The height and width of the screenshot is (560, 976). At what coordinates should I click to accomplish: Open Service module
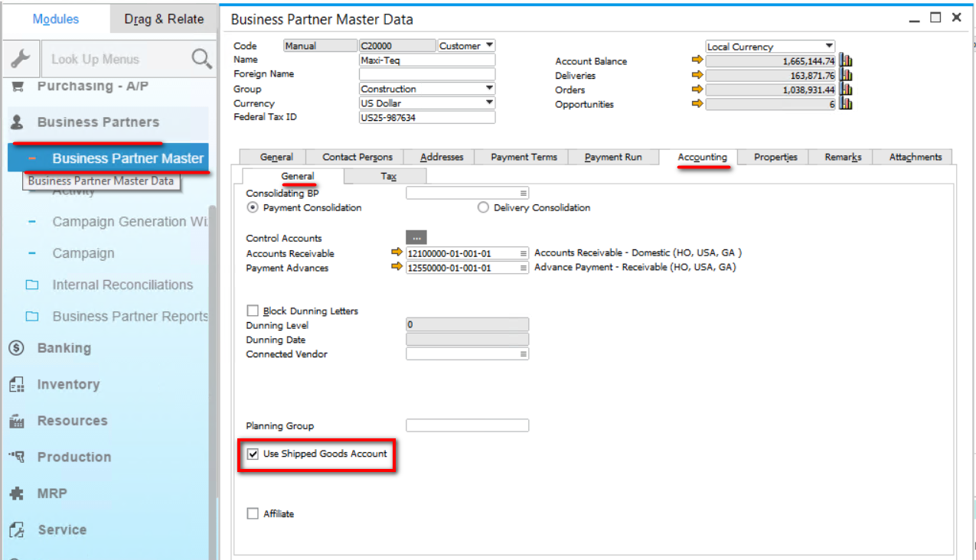pyautogui.click(x=61, y=530)
